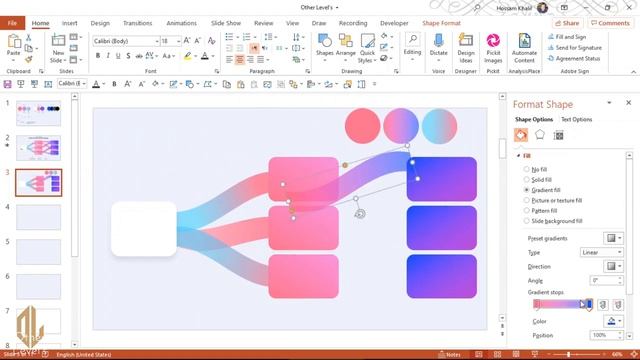
Task: Select the Effects pentagon icon
Action: (540, 134)
